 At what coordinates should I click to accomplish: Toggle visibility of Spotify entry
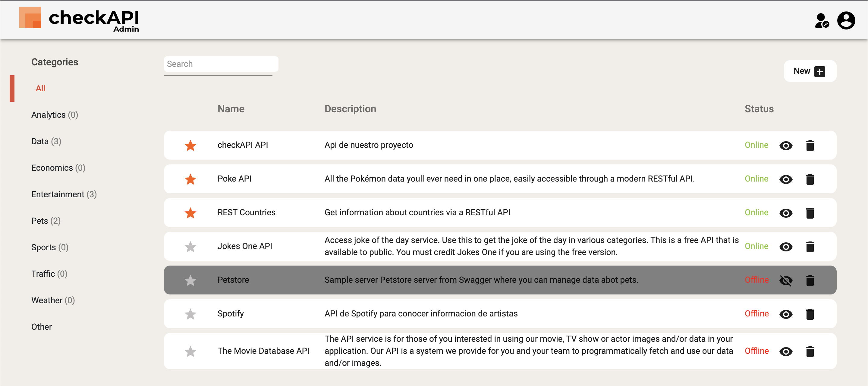(786, 314)
